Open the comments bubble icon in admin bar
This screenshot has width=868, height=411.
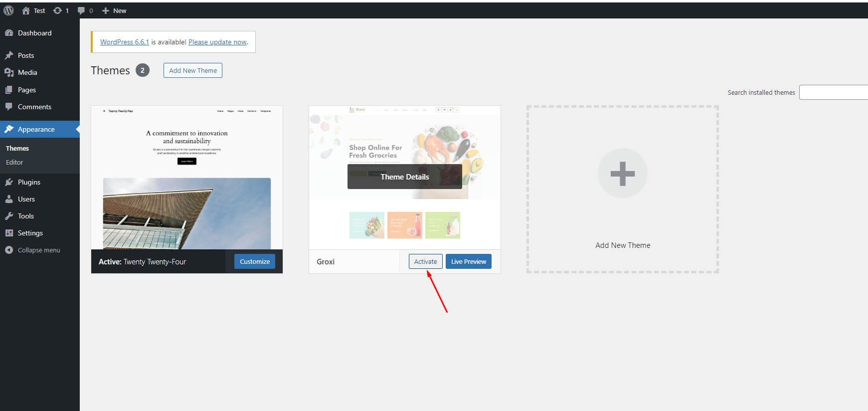point(81,10)
